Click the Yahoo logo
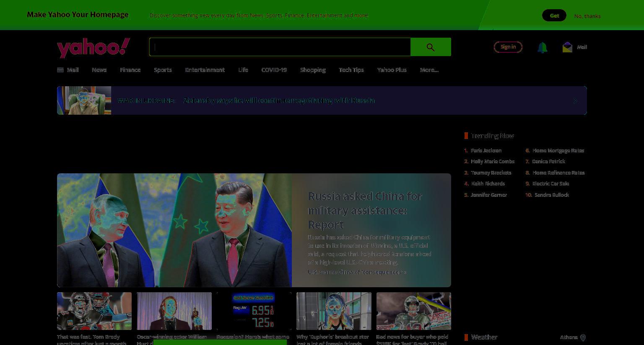 (x=93, y=48)
